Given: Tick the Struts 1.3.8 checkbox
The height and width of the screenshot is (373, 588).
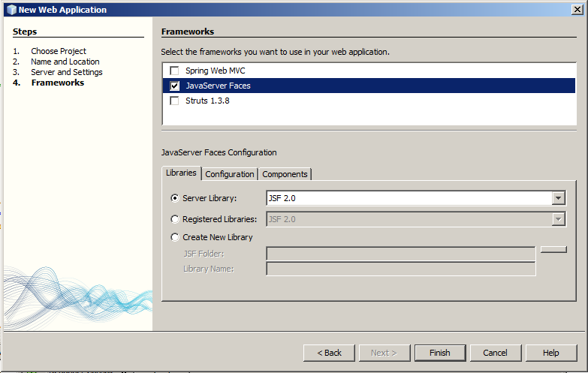Looking at the screenshot, I should click(x=175, y=101).
